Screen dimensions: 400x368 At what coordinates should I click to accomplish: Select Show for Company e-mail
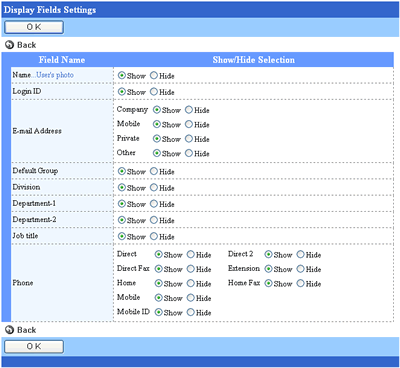(x=157, y=110)
